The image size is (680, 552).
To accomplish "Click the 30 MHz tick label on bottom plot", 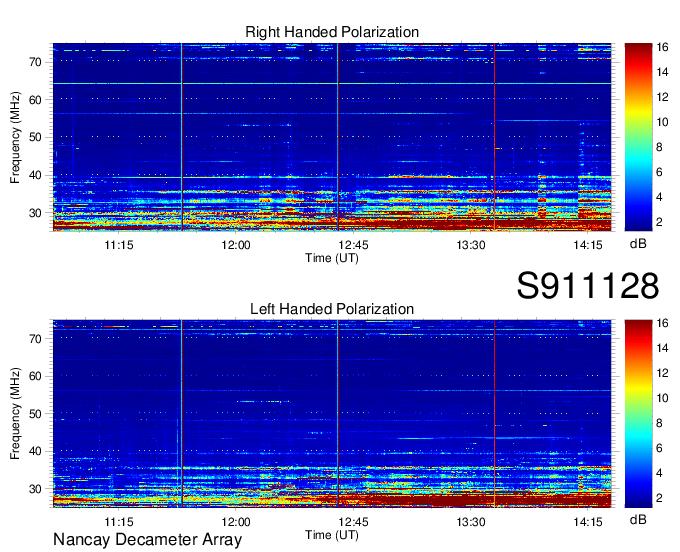I will [x=35, y=489].
